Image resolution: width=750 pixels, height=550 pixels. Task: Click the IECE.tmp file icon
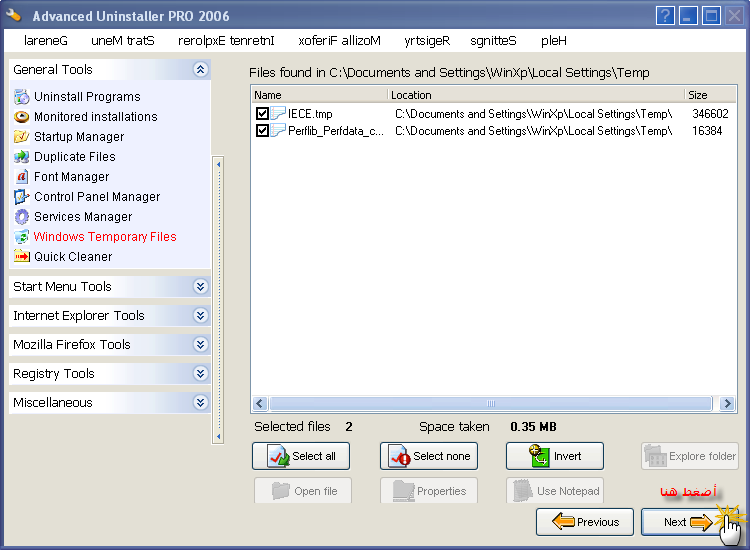[x=278, y=113]
